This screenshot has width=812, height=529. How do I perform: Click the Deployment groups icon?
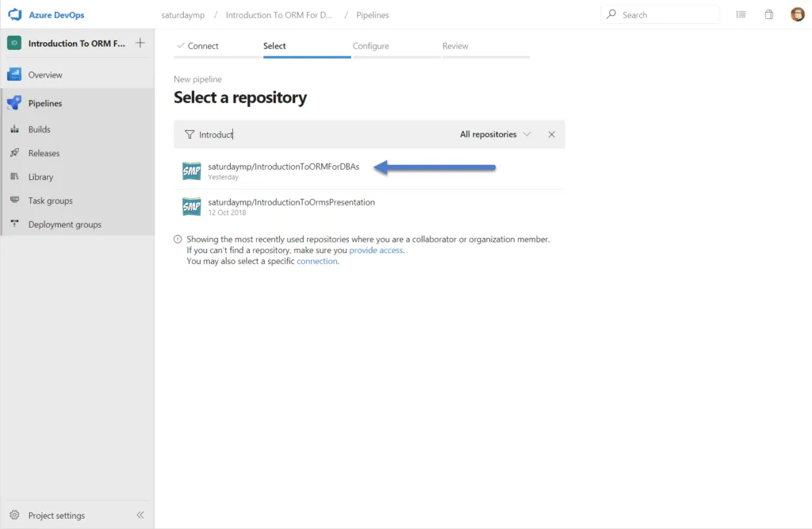[x=14, y=224]
